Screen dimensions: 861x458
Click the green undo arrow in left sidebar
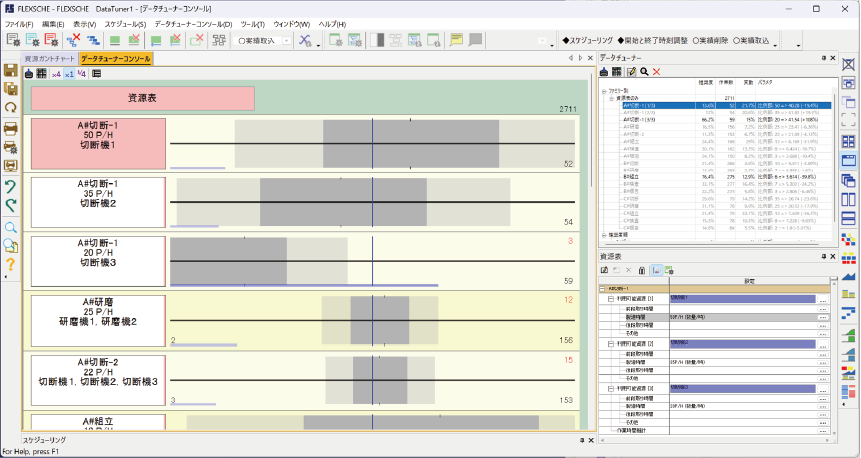[11, 186]
